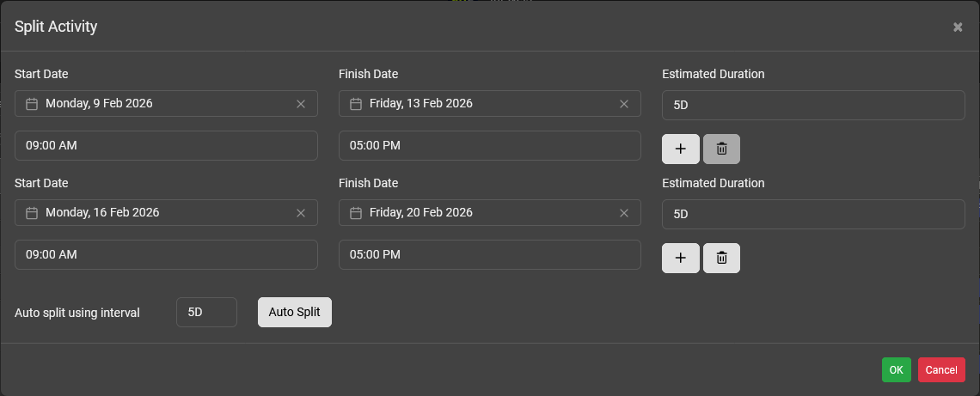Open calendar for Monday, 16 Feb 2026 field
Screen dimensions: 980x396
click(32, 213)
